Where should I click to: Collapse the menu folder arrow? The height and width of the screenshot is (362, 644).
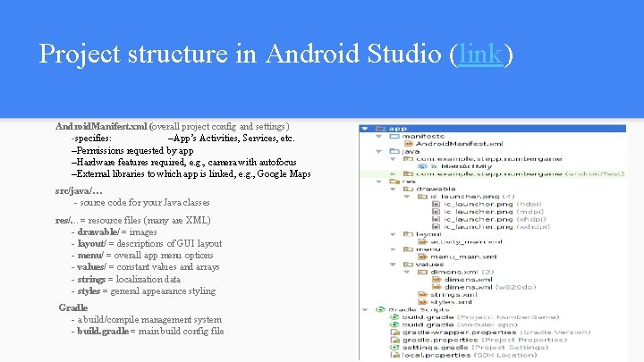click(x=393, y=249)
